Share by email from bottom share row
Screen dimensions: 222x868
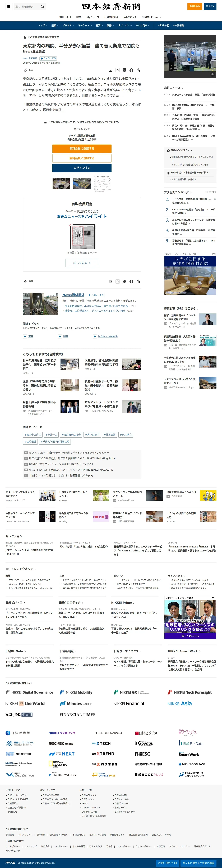(x=111, y=281)
